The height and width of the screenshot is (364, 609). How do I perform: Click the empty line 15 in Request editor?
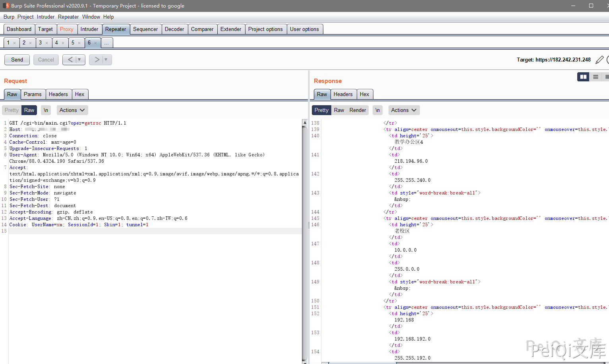pos(155,231)
